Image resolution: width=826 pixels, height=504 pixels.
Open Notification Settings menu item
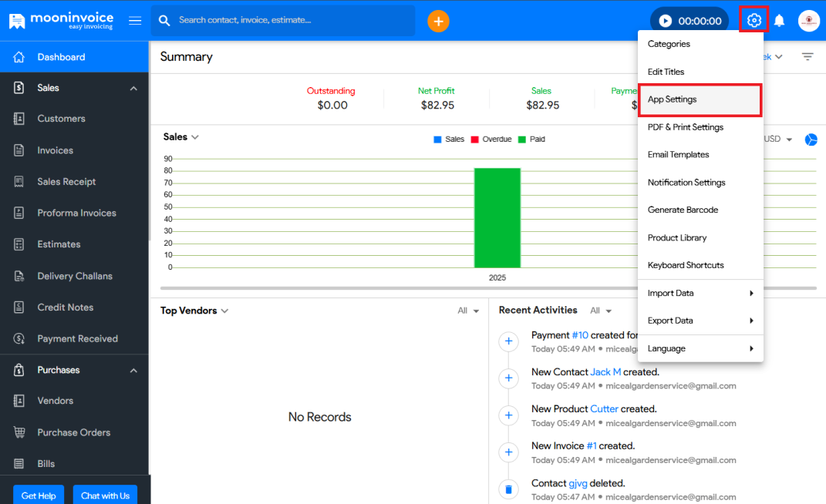(x=700, y=182)
